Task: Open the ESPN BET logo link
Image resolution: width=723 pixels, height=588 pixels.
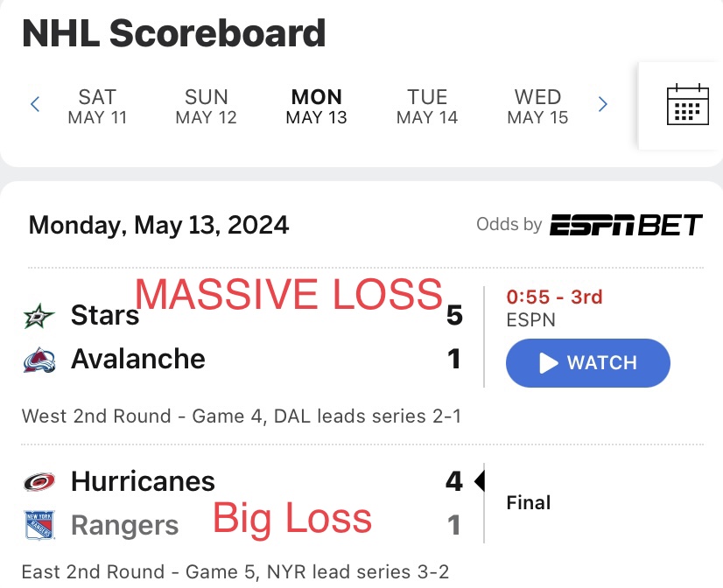Action: (x=626, y=225)
